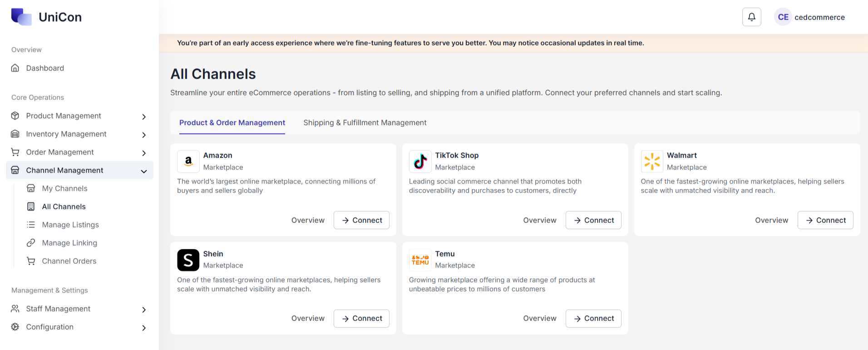Click the Amazon marketplace logo
The image size is (868, 350).
pyautogui.click(x=188, y=162)
